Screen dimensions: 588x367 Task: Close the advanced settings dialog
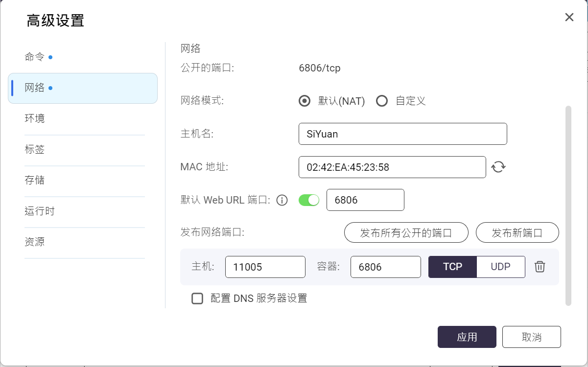[569, 18]
